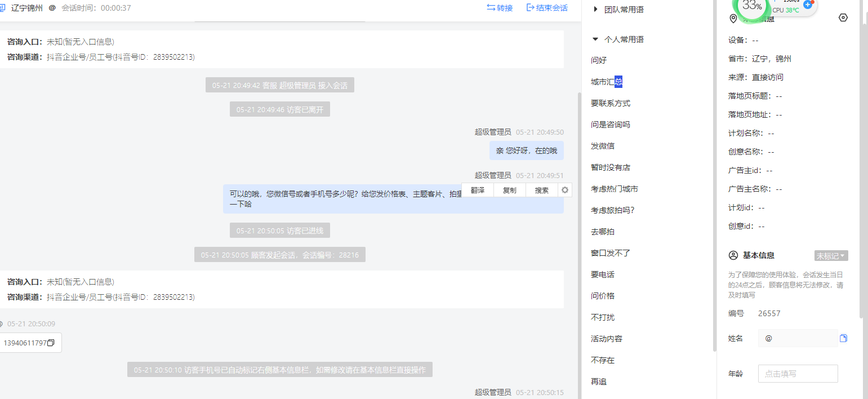Select the quick reply 问好
The width and height of the screenshot is (868, 399).
(599, 60)
